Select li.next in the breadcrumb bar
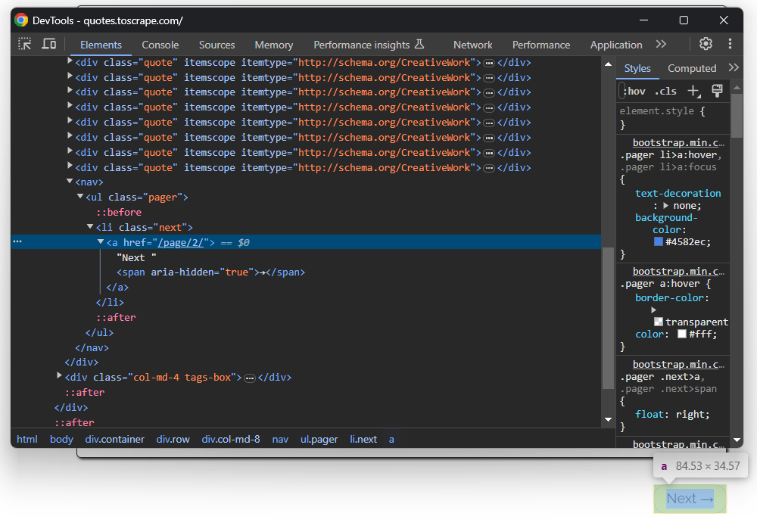Screen dimensions: 757x532 coord(363,439)
